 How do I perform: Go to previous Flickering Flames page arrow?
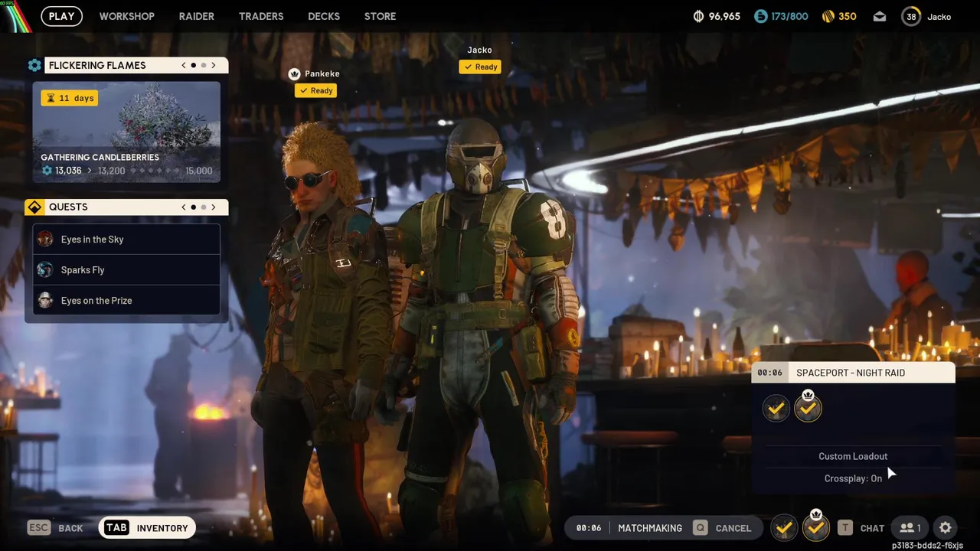click(x=184, y=65)
